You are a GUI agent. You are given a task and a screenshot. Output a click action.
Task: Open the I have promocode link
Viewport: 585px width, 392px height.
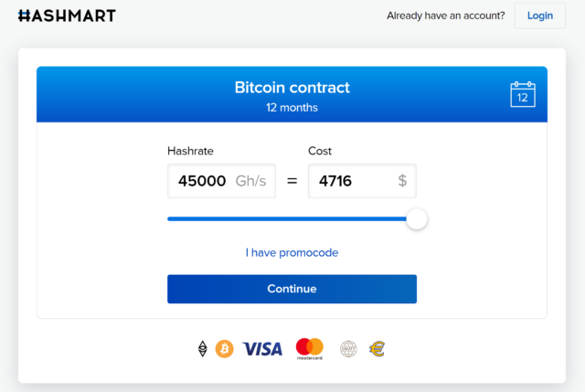tap(292, 252)
